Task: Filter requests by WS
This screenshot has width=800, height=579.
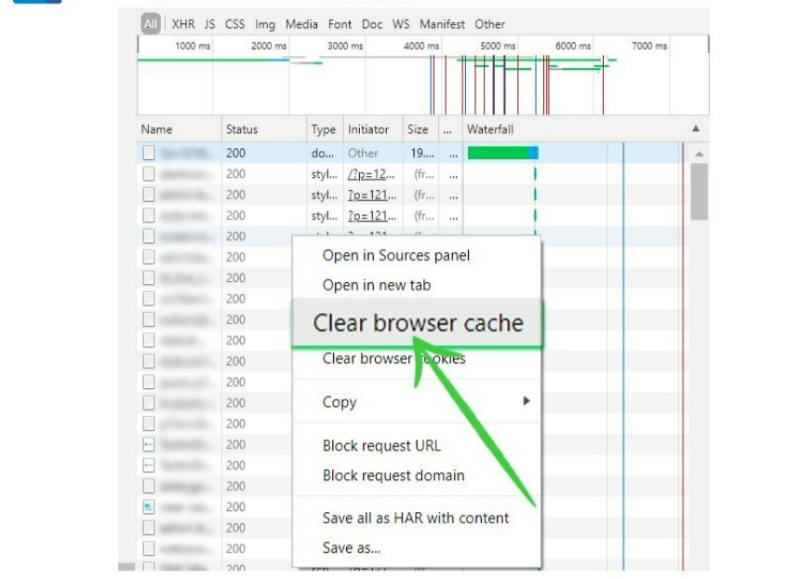Action: point(401,24)
